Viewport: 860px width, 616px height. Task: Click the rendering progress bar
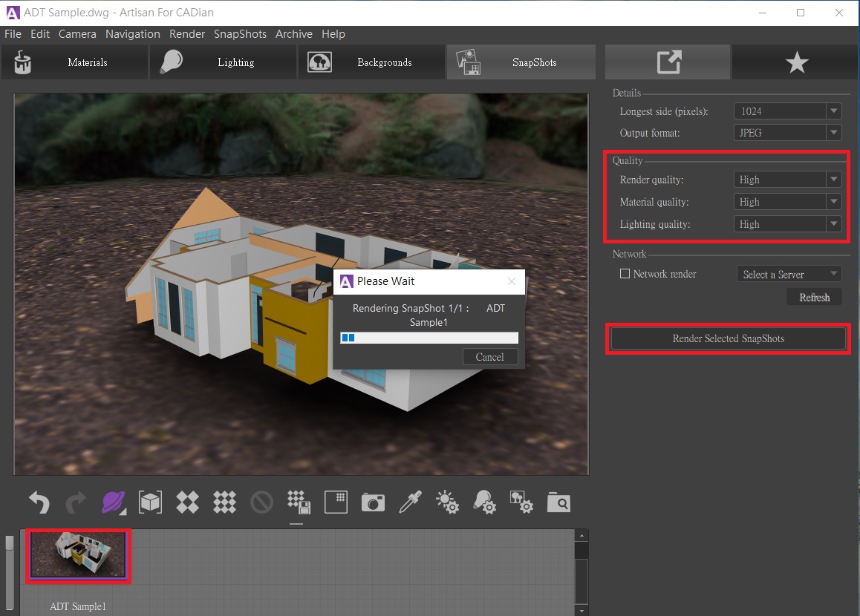point(429,338)
